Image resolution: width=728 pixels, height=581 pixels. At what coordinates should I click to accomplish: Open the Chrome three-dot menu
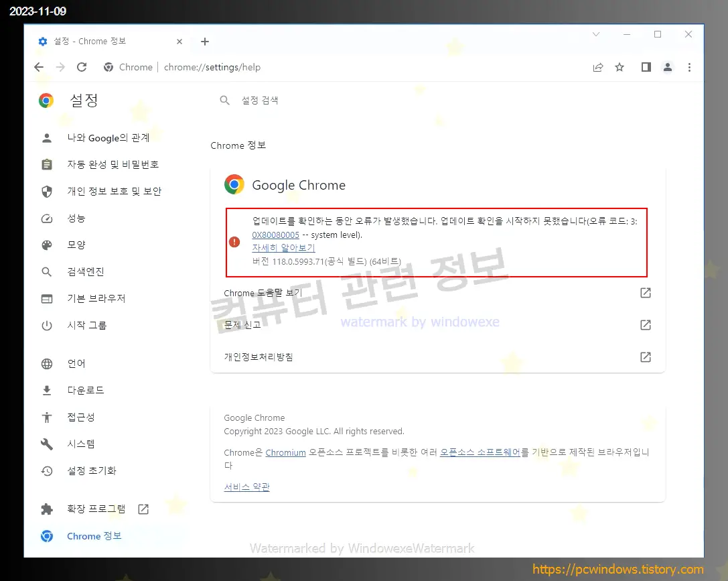[689, 67]
